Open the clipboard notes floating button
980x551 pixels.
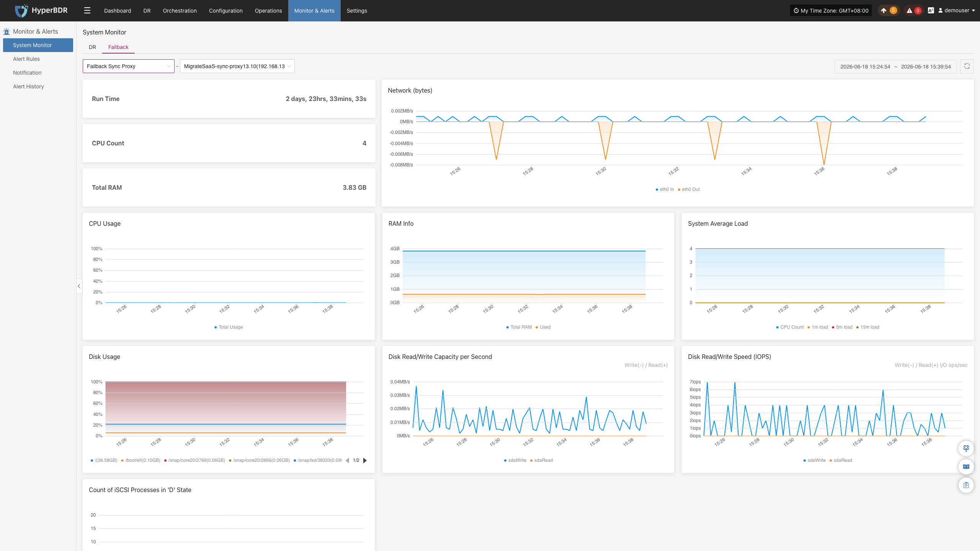click(966, 485)
